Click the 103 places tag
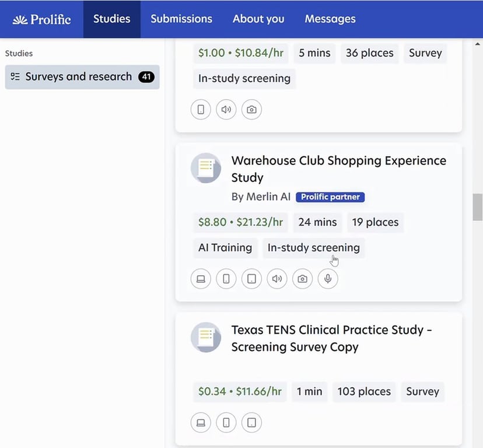Screen dimensions: 483x448 tap(364, 391)
